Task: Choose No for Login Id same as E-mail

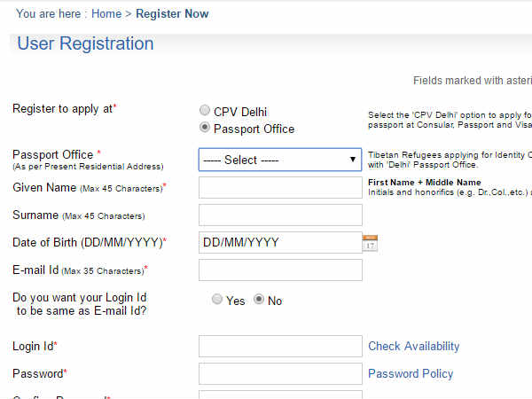Action: (x=259, y=300)
